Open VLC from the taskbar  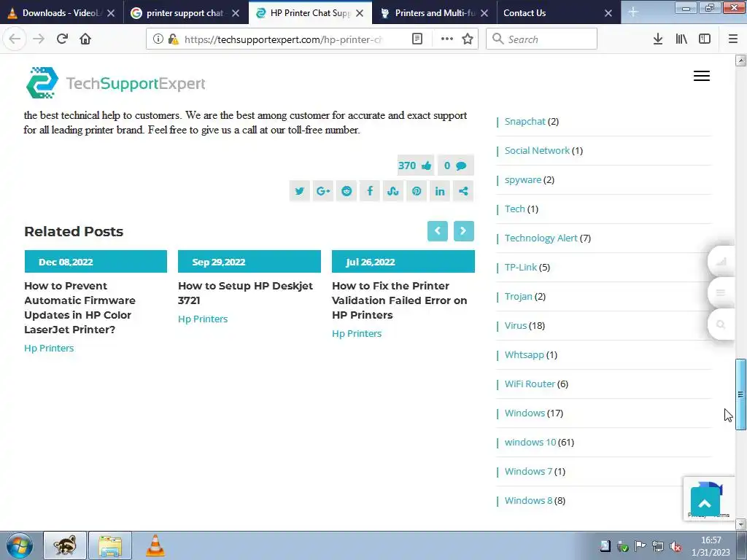(x=155, y=545)
